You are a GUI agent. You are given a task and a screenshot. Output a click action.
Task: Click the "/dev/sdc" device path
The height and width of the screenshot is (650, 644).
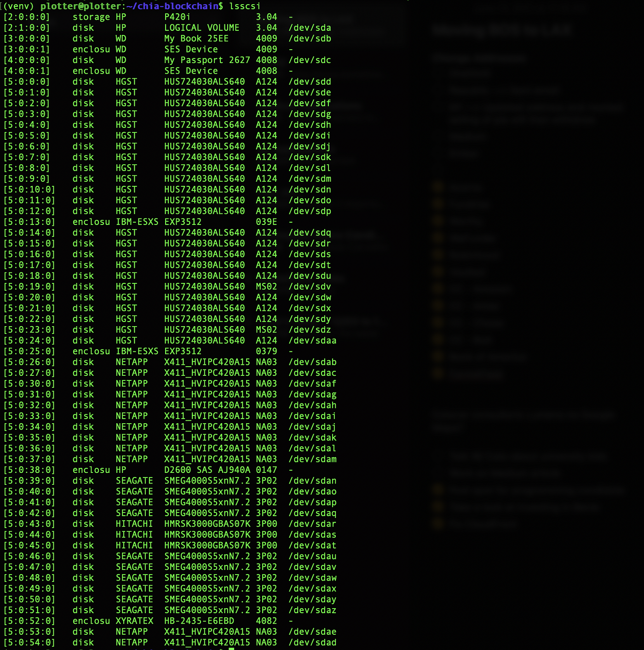click(310, 60)
